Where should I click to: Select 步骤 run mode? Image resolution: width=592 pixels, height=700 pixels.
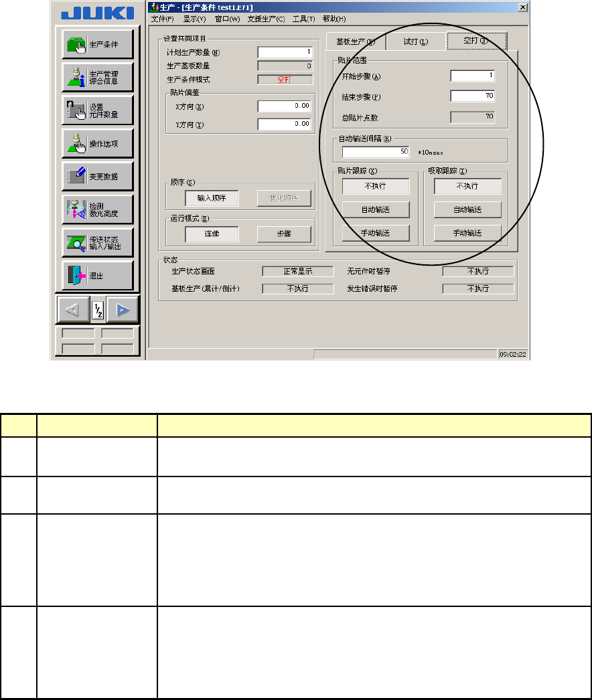(284, 234)
